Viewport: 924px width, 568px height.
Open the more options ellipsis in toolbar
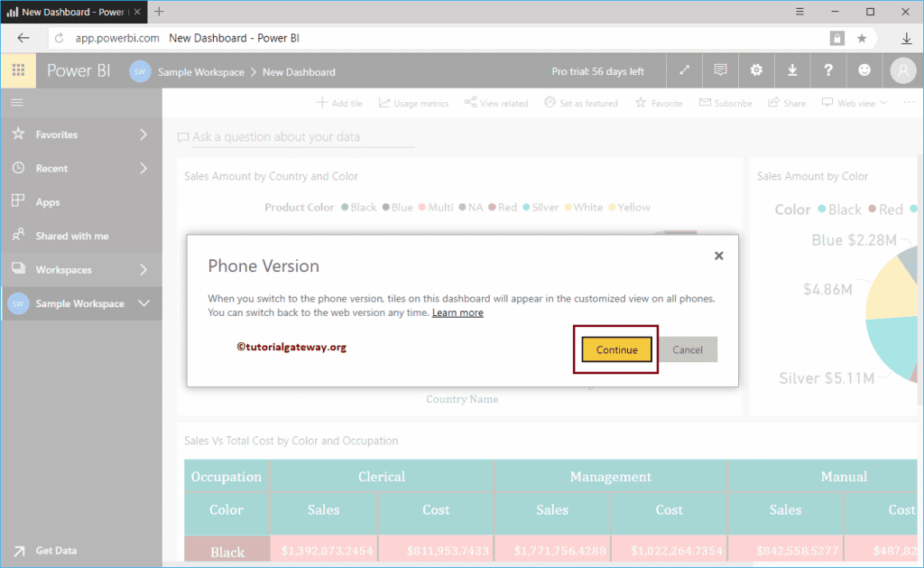click(x=910, y=103)
